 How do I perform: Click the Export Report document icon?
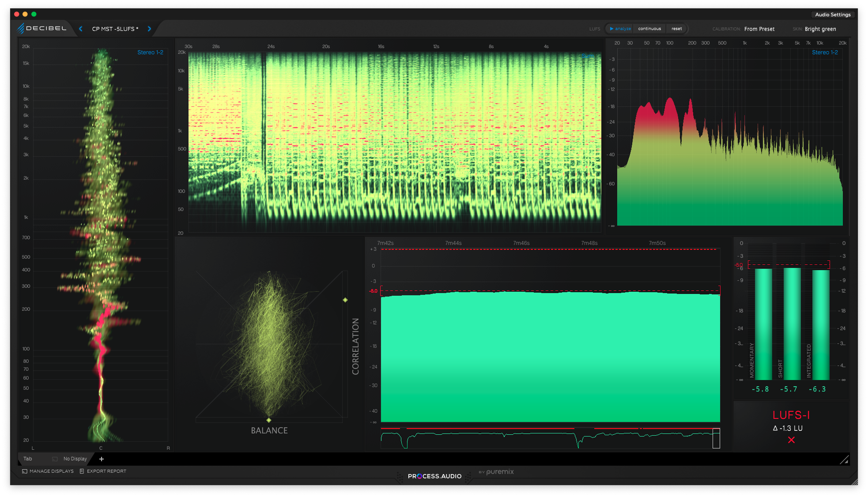click(x=82, y=471)
